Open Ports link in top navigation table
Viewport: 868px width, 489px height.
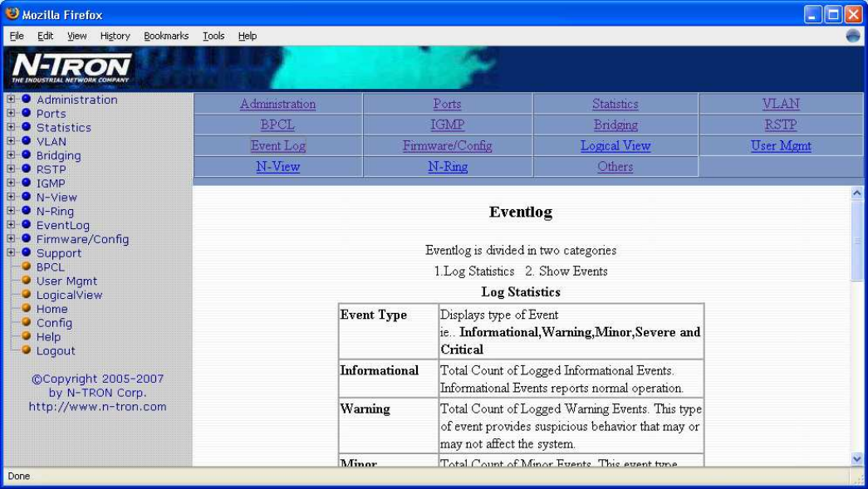pyautogui.click(x=447, y=104)
